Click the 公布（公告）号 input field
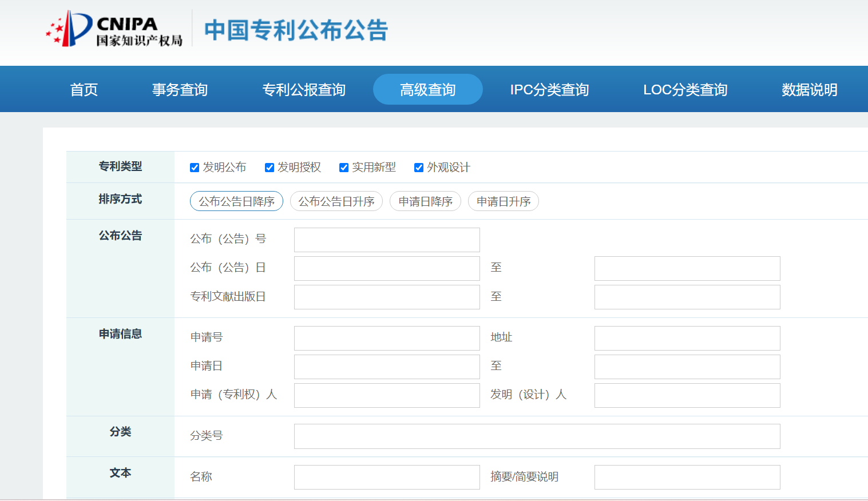This screenshot has height=501, width=868. point(386,240)
